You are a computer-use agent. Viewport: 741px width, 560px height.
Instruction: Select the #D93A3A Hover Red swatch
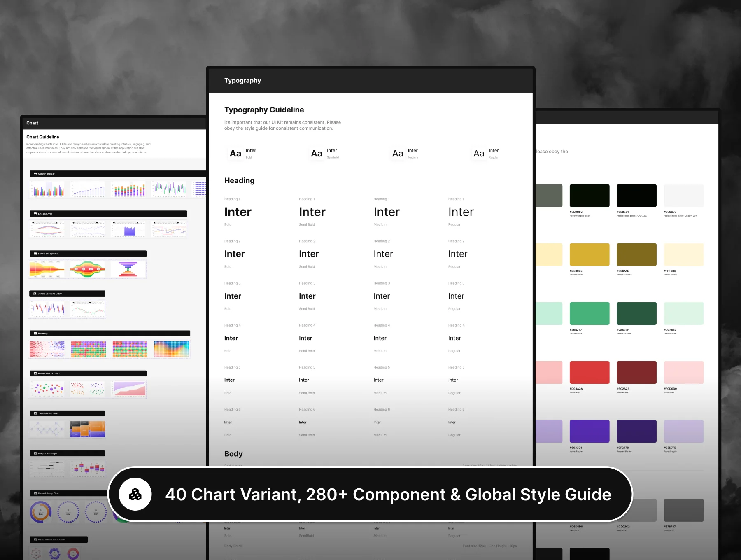tap(590, 372)
